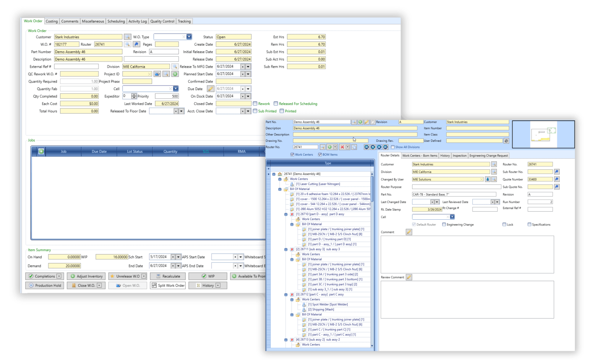The image size is (591, 364).
Task: Uncheck the BOM Items checkbox
Action: coord(320,155)
